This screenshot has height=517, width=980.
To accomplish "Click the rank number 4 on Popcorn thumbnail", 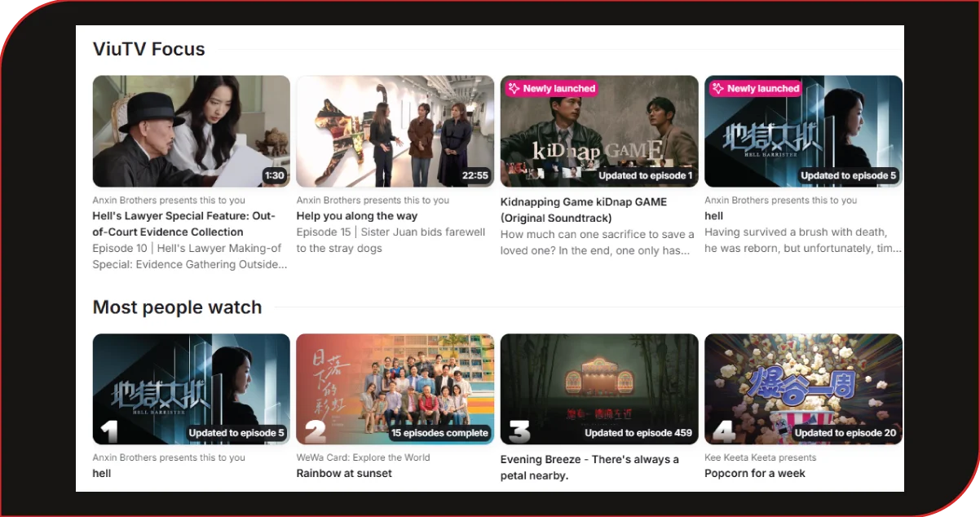I will tap(722, 431).
